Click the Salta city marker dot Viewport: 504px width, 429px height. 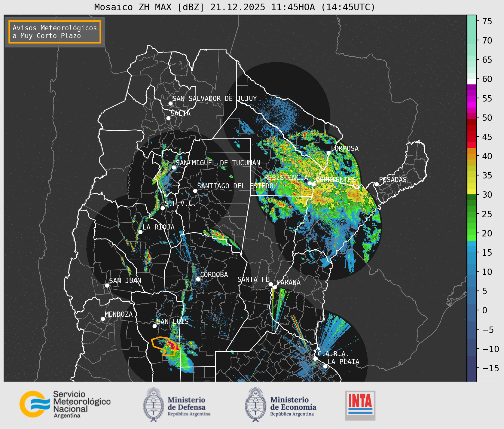pos(168,118)
